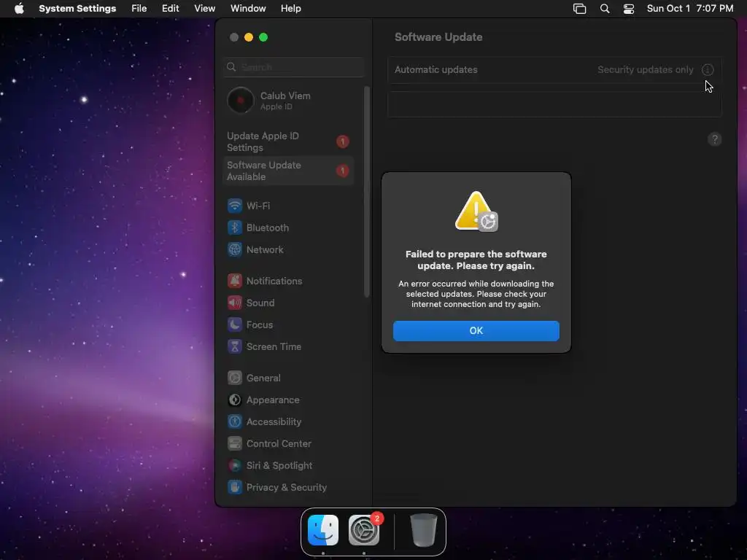Viewport: 747px width, 560px height.
Task: Open the System Settings app menu
Action: coord(77,9)
